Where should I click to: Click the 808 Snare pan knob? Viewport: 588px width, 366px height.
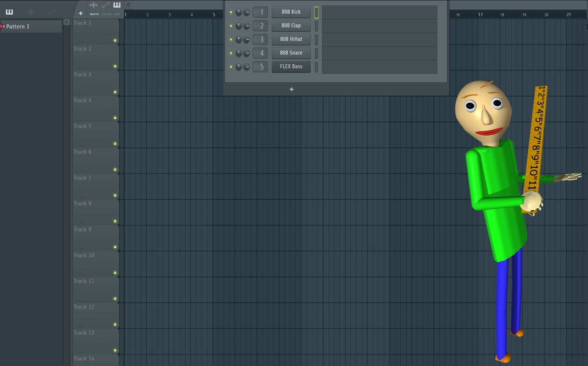239,53
